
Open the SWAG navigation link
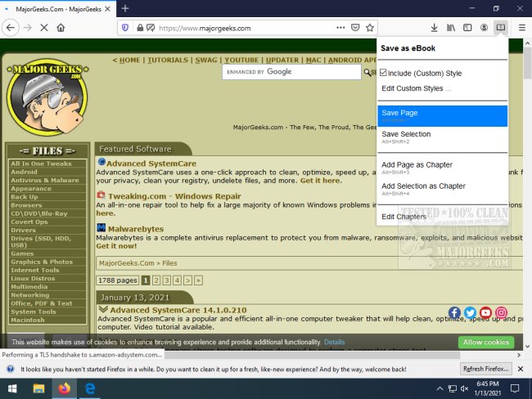click(206, 60)
